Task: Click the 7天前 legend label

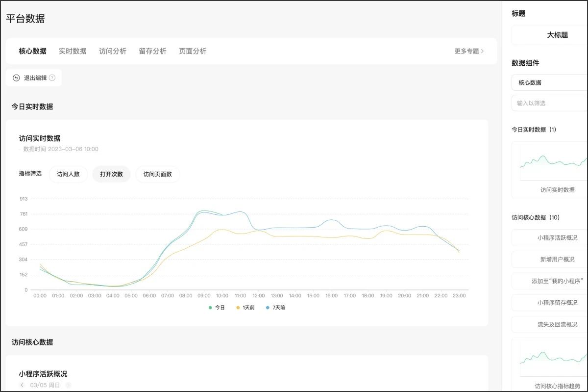Action: (279, 308)
